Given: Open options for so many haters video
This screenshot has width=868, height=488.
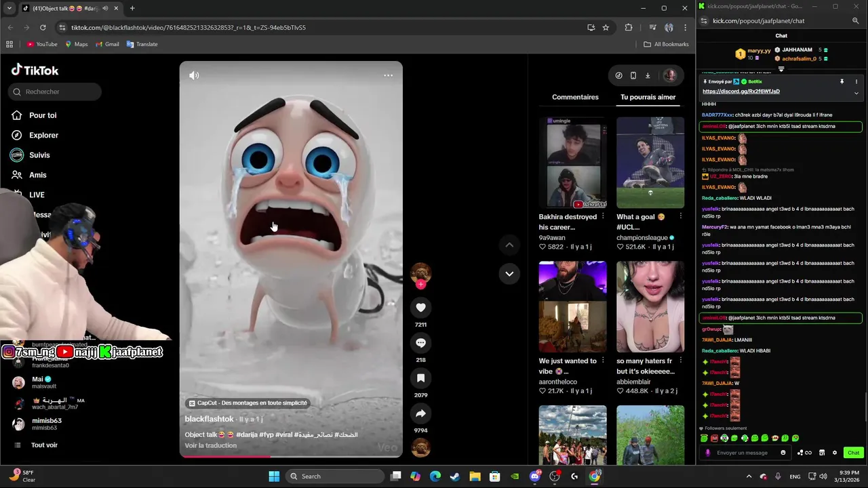Looking at the screenshot, I should point(680,361).
